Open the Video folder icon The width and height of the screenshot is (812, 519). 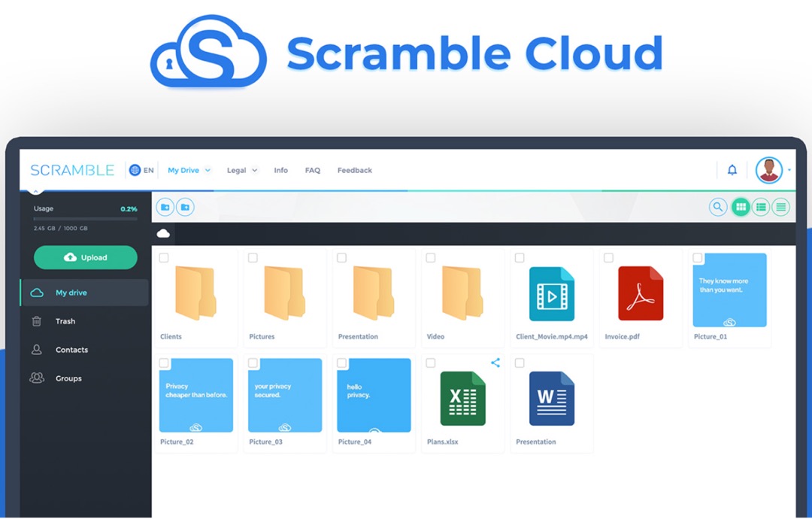[x=462, y=293]
